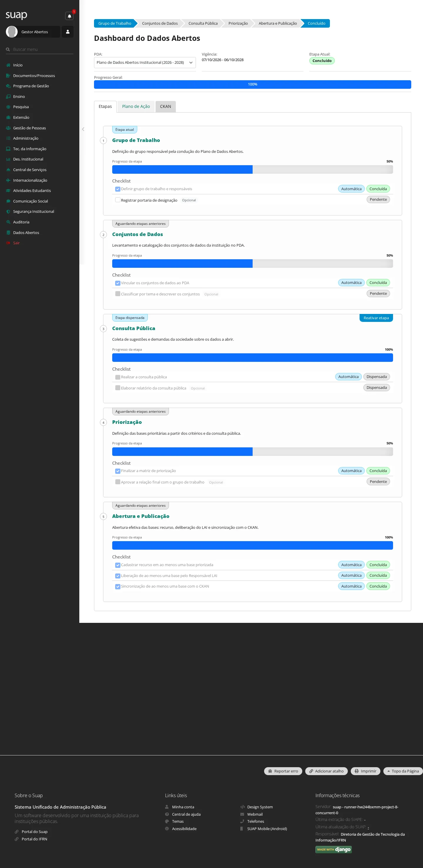This screenshot has height=868, width=423.
Task: Click the Sair logout icon
Action: 8,243
